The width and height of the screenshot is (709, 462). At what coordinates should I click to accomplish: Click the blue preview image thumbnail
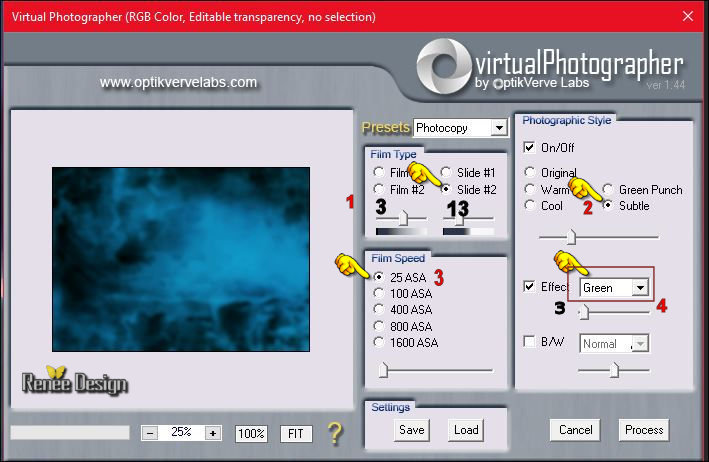[x=181, y=259]
